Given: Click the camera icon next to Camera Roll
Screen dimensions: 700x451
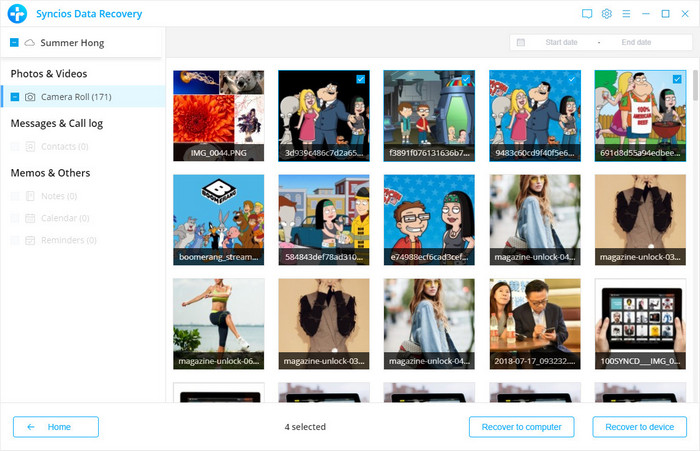Looking at the screenshot, I should (30, 97).
